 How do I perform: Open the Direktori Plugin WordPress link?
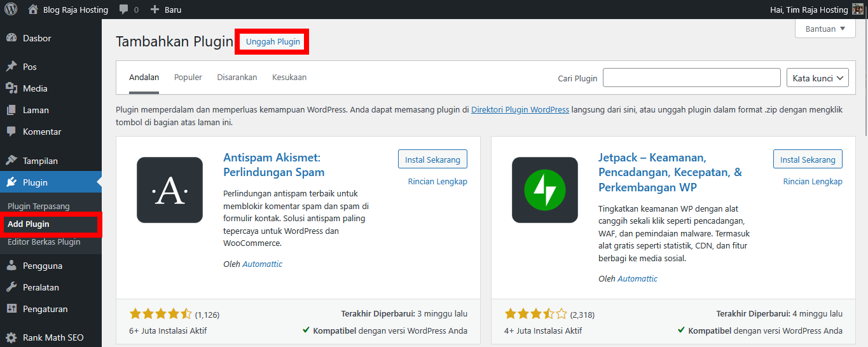point(520,110)
